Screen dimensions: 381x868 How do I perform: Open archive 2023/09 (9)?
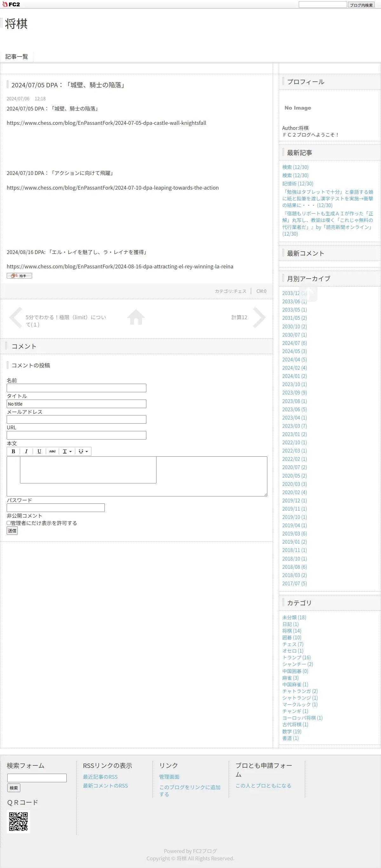click(294, 393)
